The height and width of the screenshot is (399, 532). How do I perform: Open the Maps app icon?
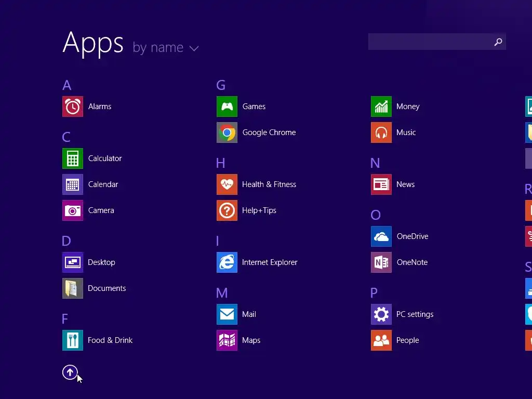[x=227, y=340]
